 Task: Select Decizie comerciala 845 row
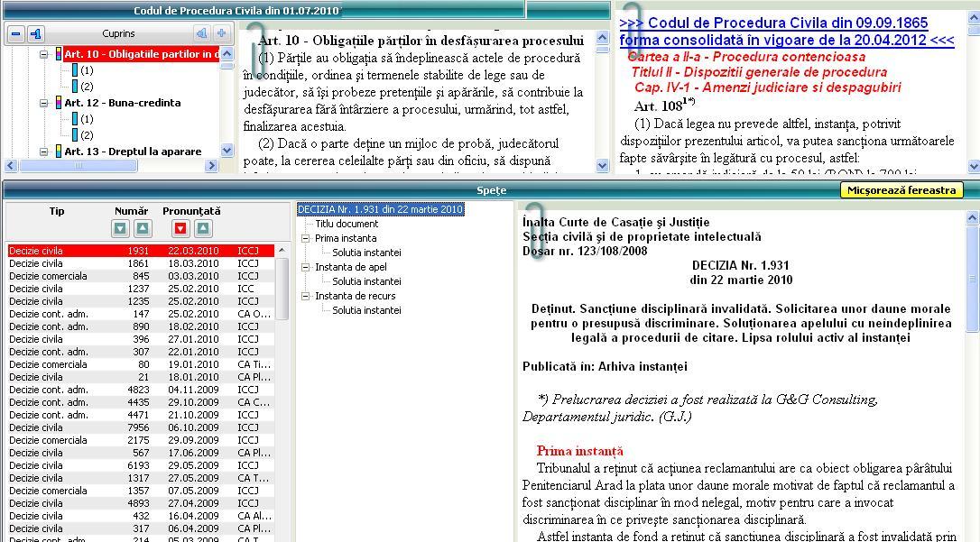pyautogui.click(x=141, y=275)
